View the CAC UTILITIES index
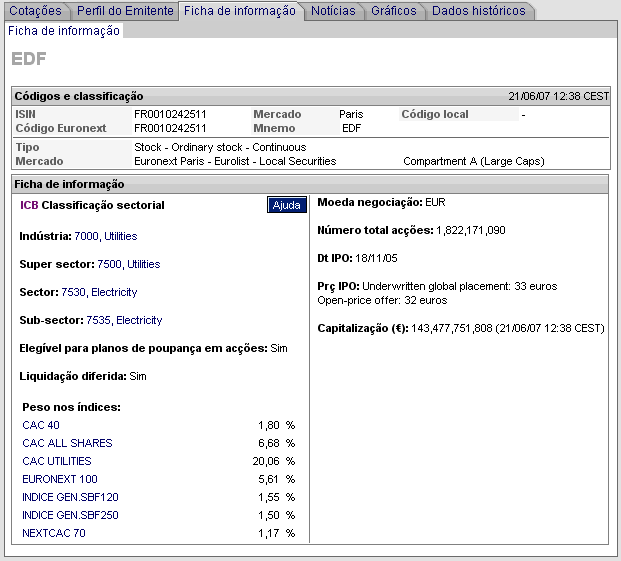621x561 pixels. 56,461
